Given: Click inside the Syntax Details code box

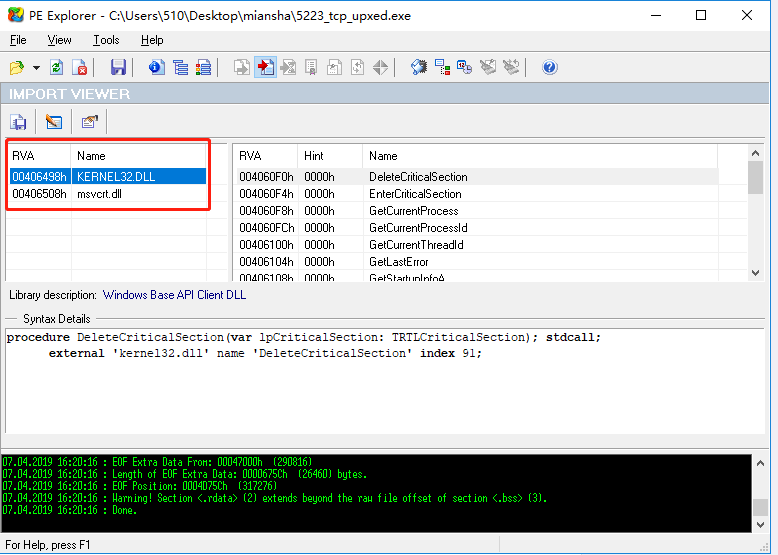Looking at the screenshot, I should pos(385,381).
